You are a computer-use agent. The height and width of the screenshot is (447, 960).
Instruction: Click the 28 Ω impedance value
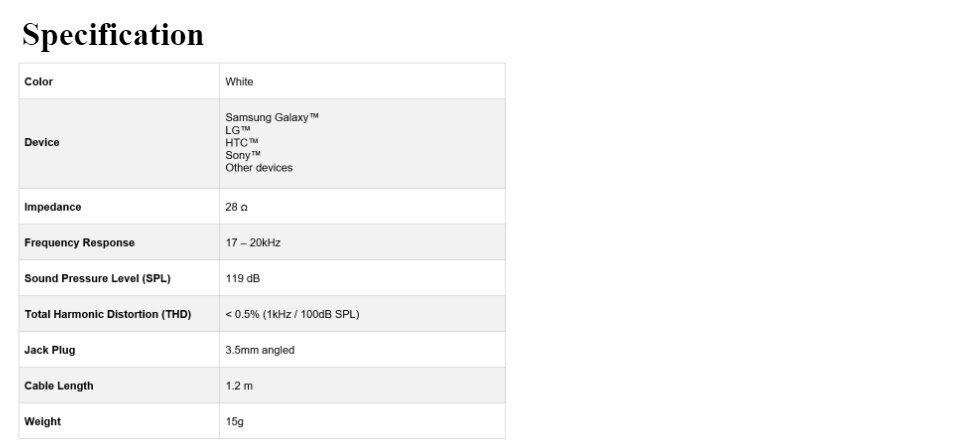click(236, 207)
